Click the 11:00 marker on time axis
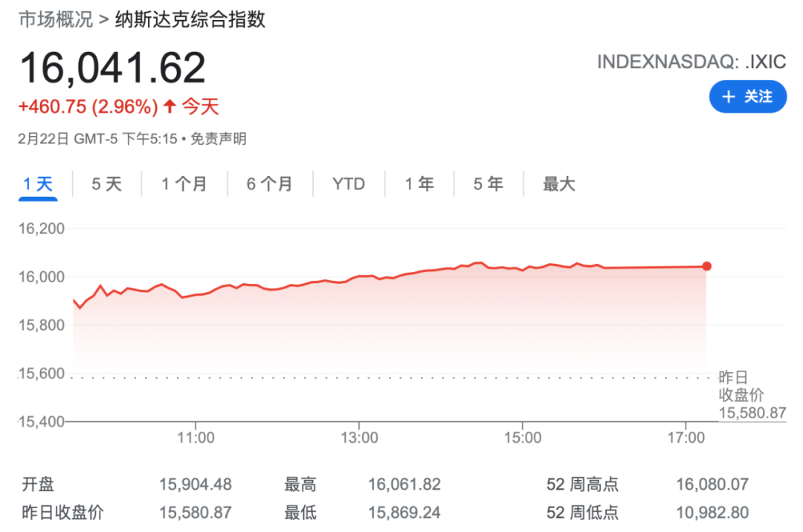 (x=196, y=438)
